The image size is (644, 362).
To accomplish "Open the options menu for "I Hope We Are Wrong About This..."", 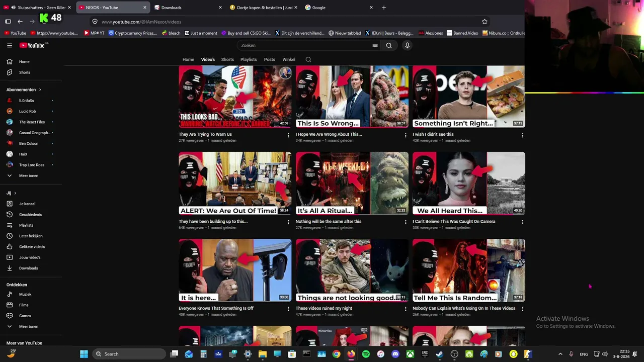I will point(406,135).
